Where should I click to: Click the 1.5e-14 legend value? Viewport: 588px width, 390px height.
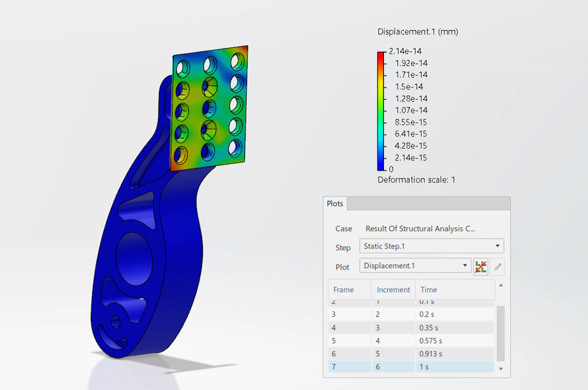tap(409, 86)
